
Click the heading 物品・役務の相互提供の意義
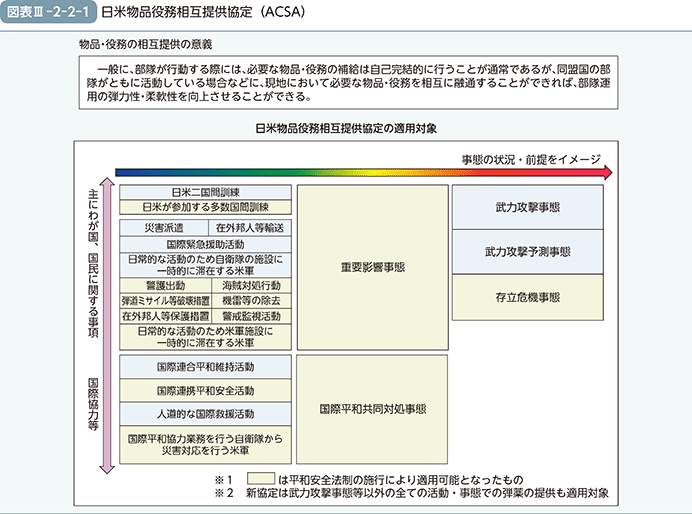tap(146, 44)
